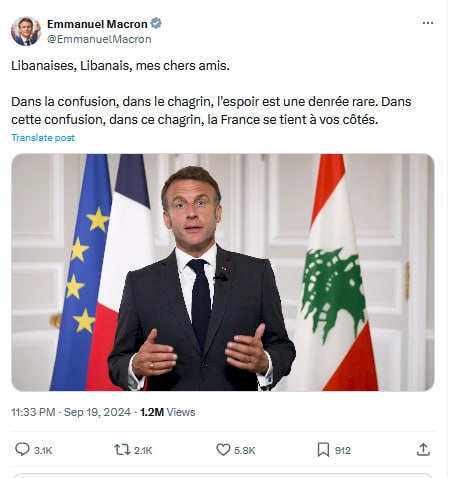Click the 5.8K likes count
The height and width of the screenshot is (478, 468).
click(244, 450)
